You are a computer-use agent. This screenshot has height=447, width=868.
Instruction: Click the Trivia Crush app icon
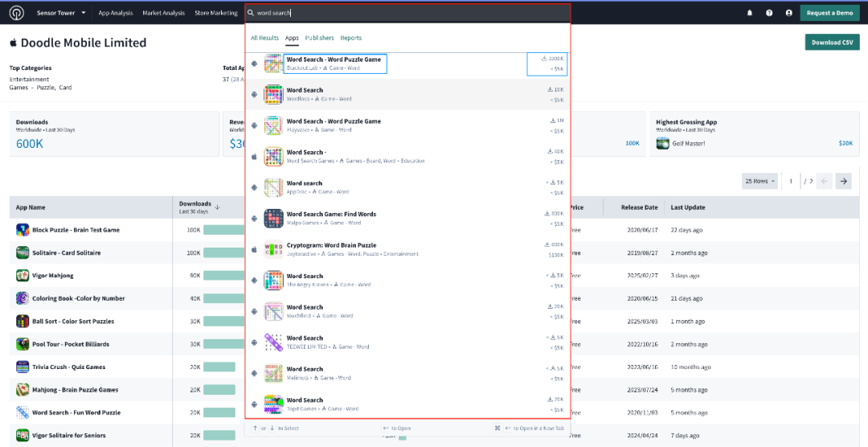click(23, 367)
